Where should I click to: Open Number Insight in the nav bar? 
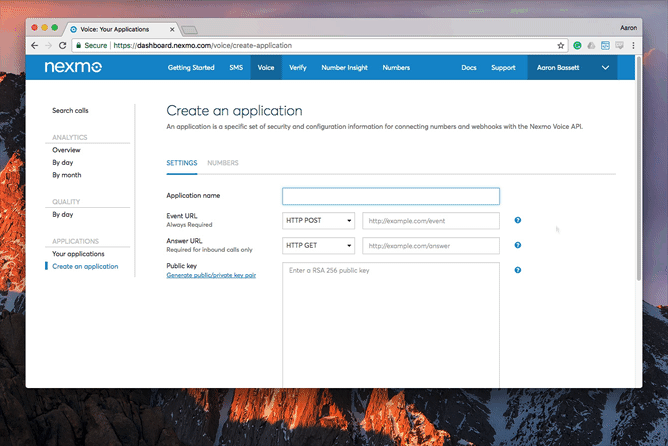pyautogui.click(x=344, y=68)
